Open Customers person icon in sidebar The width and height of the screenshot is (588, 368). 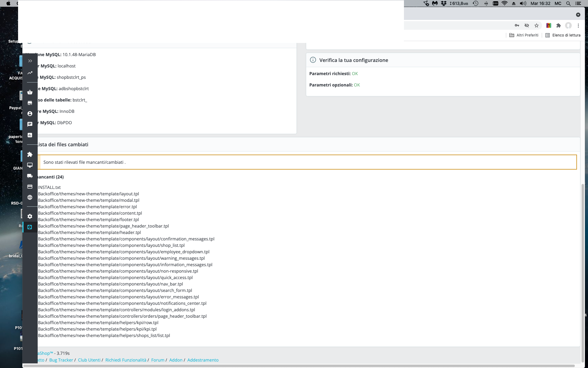pos(30,114)
